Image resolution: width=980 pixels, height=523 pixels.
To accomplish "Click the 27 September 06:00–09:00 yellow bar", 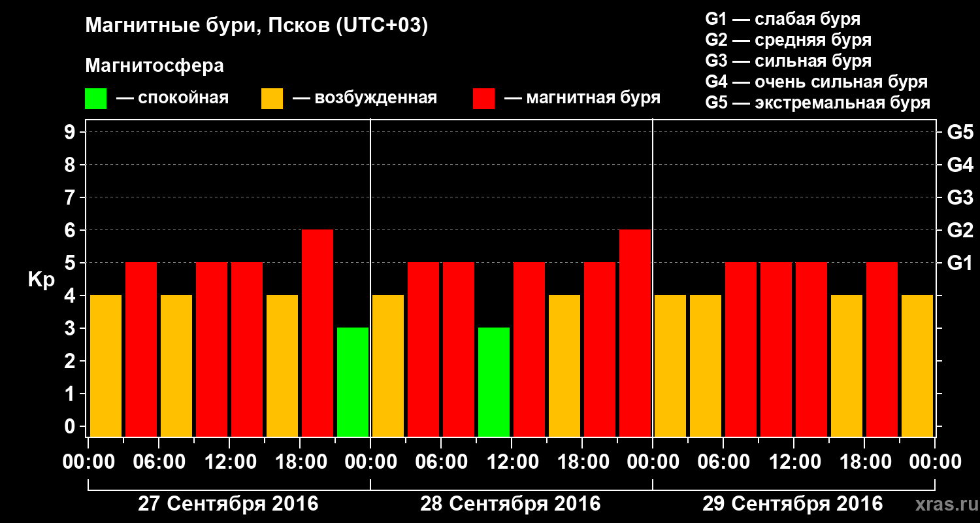I will (x=176, y=365).
